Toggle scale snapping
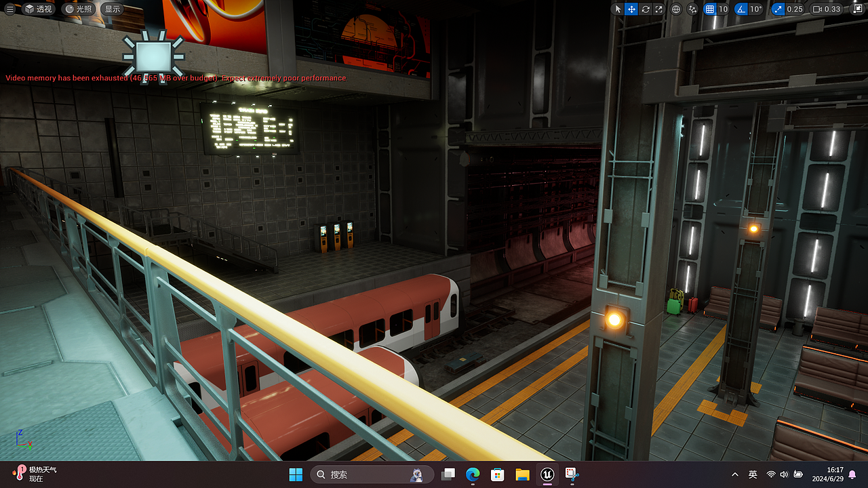Viewport: 868px width, 488px height. (x=778, y=9)
